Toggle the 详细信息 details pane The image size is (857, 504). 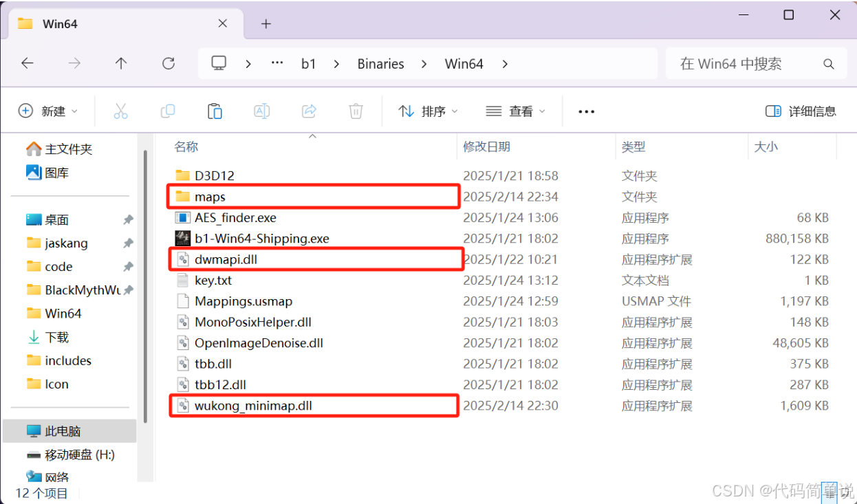[801, 111]
